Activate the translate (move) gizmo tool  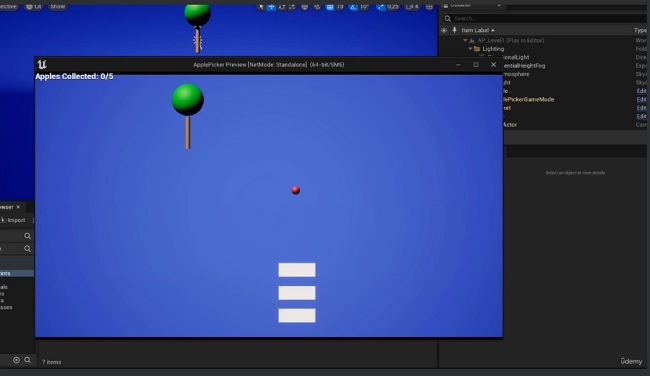pos(271,7)
